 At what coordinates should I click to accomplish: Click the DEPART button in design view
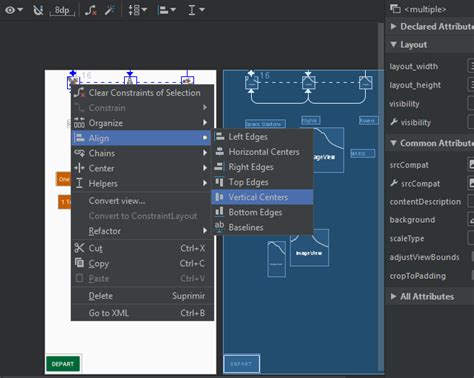(x=63, y=364)
